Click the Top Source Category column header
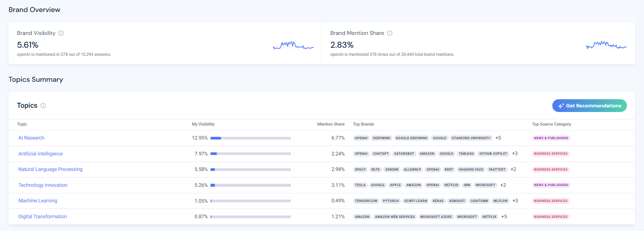 (551, 124)
